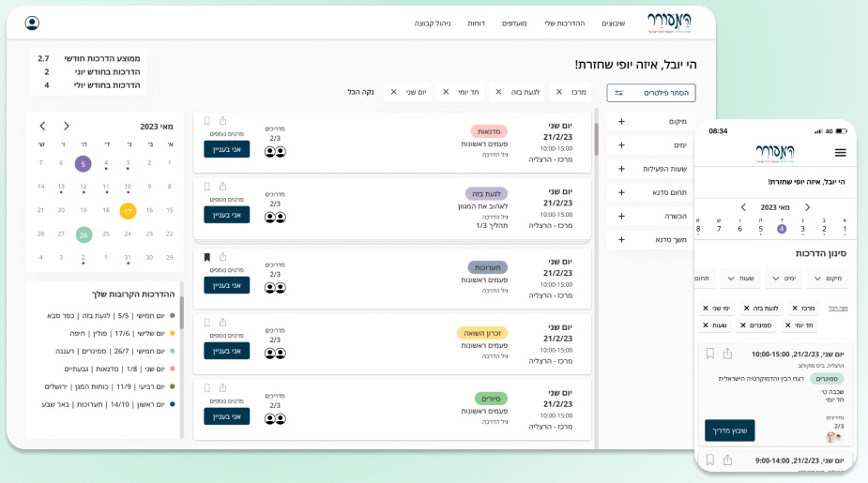Click the desktop app logo in the header
Viewport: 868px width, 483px height.
pos(669,23)
